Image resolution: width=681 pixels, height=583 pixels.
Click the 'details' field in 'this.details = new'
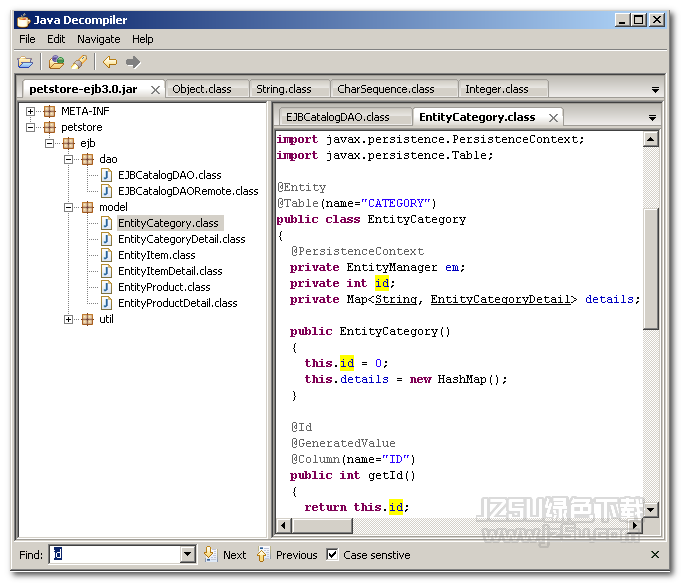[364, 379]
